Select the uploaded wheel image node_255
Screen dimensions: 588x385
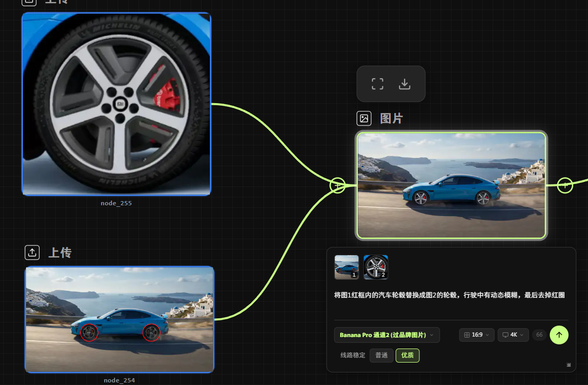[x=116, y=104]
